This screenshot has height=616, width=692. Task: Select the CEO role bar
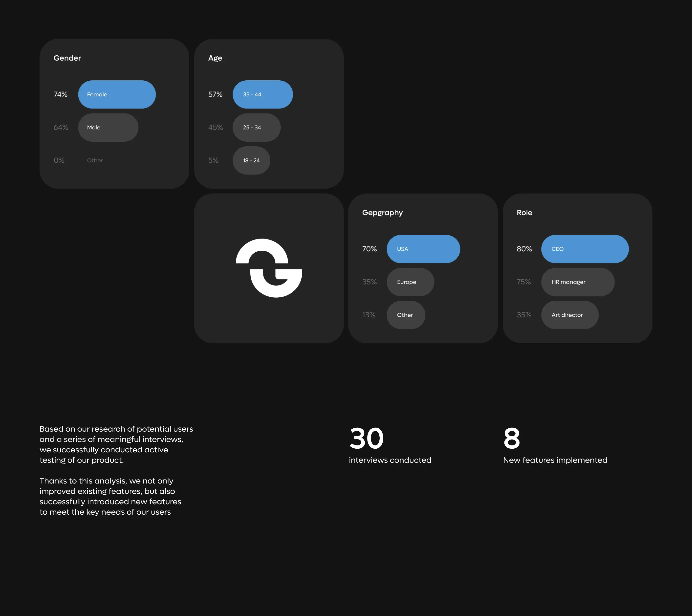point(585,248)
